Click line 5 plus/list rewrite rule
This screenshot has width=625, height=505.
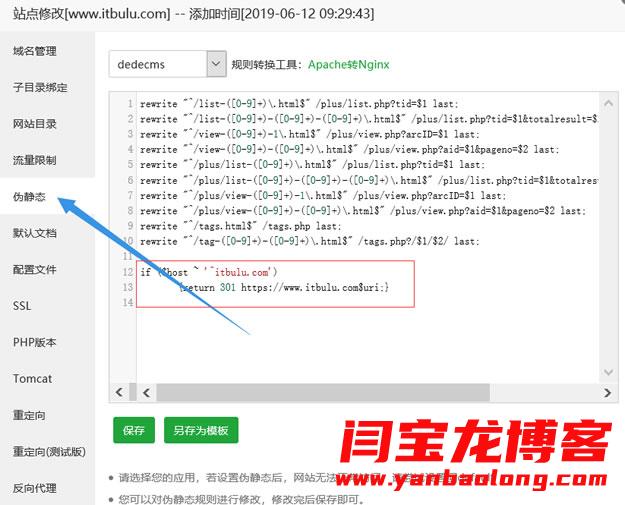(312, 165)
